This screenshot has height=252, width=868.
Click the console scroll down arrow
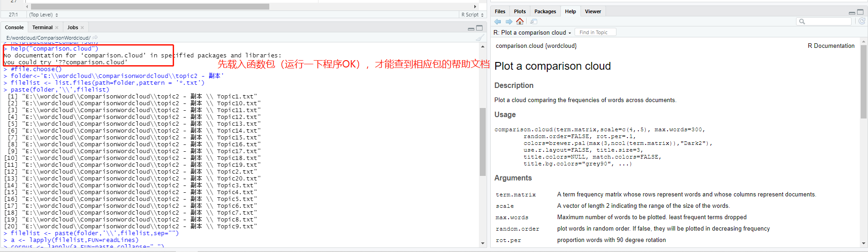coord(483,243)
